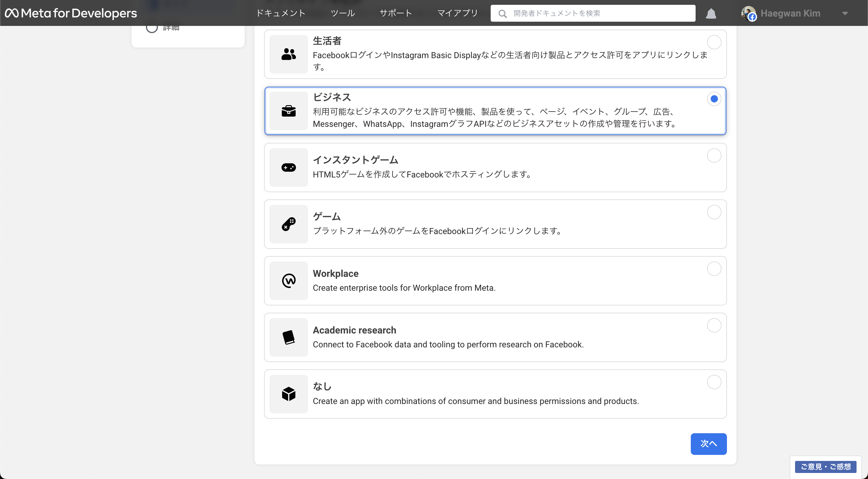Select the インスタントゲーム radio button

point(714,156)
